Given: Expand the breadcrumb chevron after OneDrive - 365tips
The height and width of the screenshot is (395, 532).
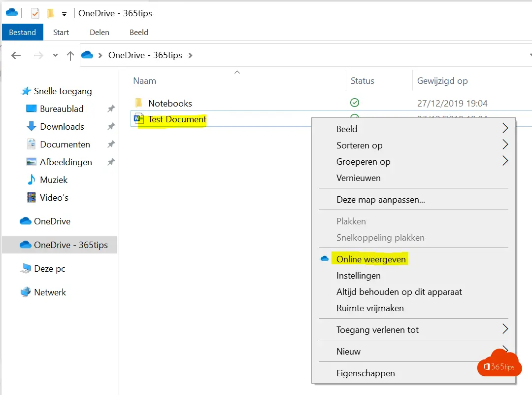Looking at the screenshot, I should 190,55.
